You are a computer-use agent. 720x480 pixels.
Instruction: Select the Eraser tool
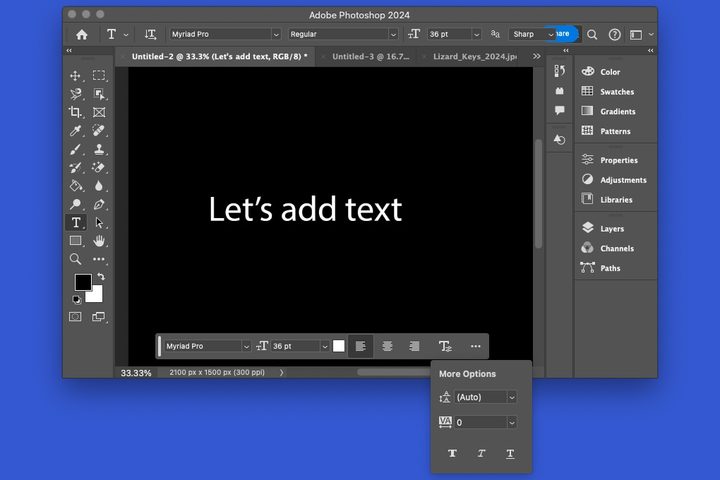(99, 168)
